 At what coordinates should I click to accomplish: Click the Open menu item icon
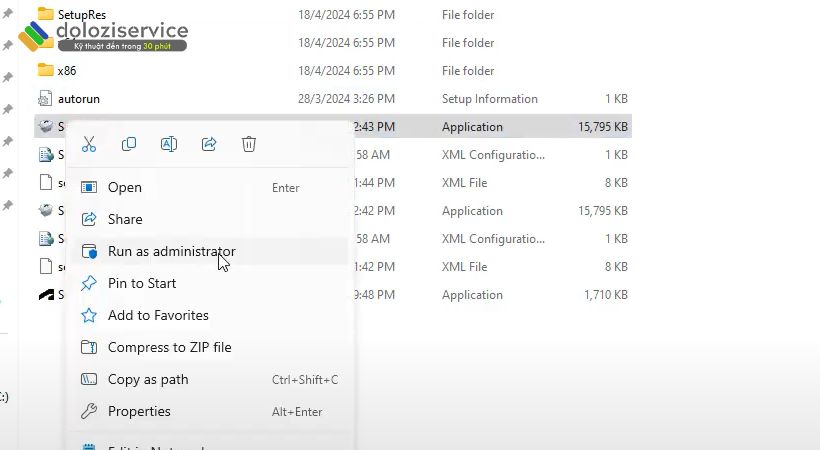[89, 187]
